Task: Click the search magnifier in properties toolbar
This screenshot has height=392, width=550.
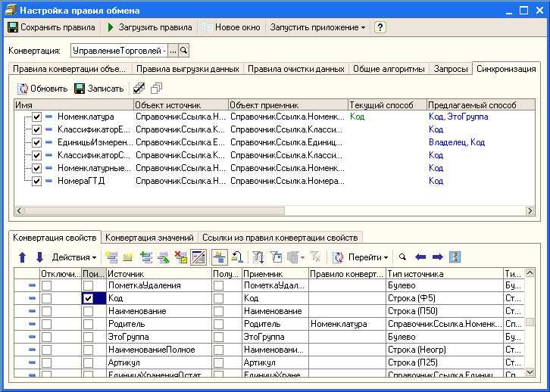Action: [402, 257]
